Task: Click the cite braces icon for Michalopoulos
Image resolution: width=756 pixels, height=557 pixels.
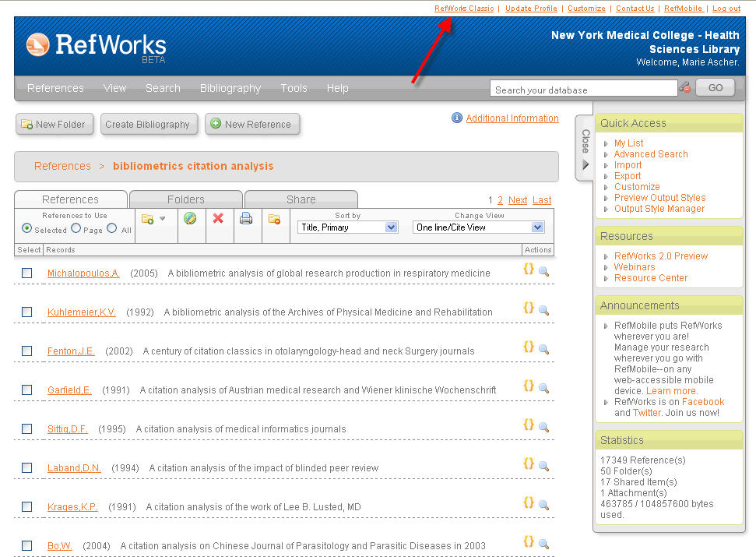Action: click(x=529, y=269)
